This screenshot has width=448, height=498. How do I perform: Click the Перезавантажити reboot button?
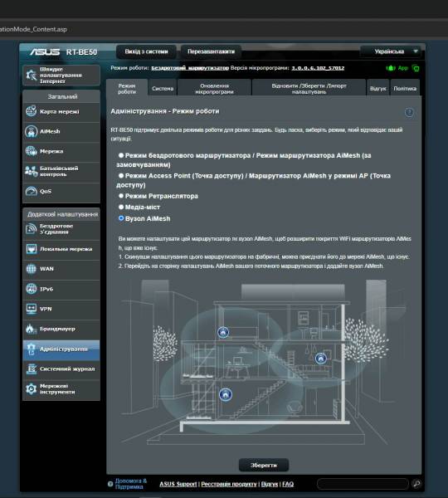(x=212, y=51)
